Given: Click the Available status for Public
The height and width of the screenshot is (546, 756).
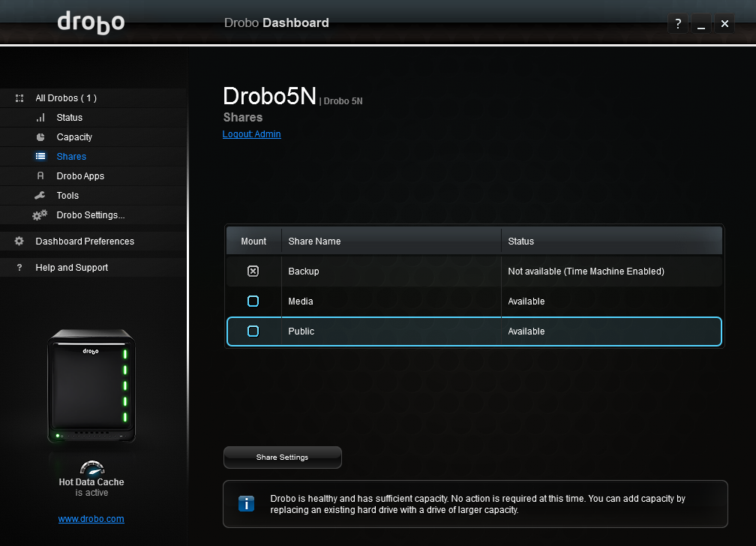Looking at the screenshot, I should (x=526, y=331).
